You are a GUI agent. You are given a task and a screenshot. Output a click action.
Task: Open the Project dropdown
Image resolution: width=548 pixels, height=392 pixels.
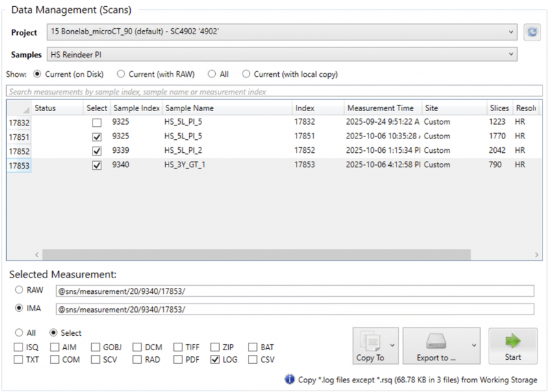tap(282, 32)
